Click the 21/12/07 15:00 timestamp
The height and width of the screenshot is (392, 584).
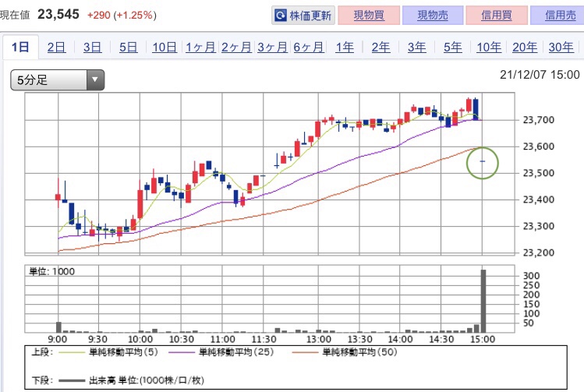[x=540, y=75]
